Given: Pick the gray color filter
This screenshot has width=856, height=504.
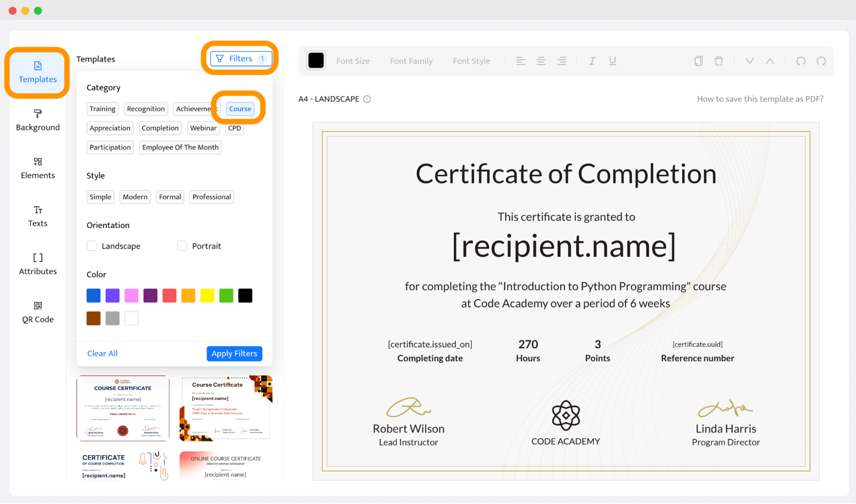Looking at the screenshot, I should click(x=113, y=318).
